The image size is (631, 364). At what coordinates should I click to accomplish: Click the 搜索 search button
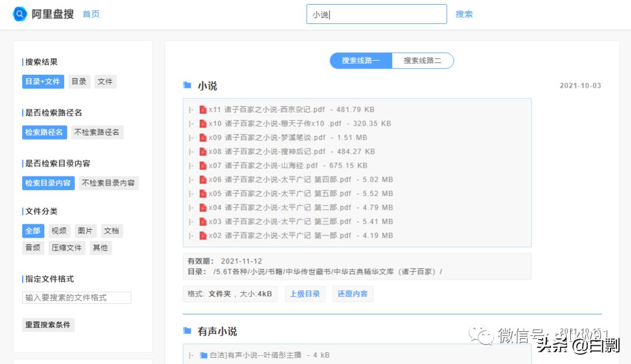coord(464,13)
